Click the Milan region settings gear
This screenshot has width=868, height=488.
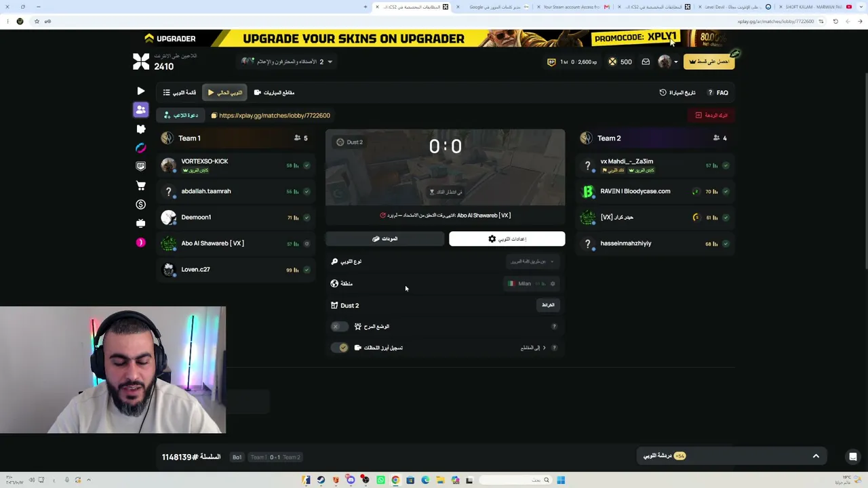point(553,283)
